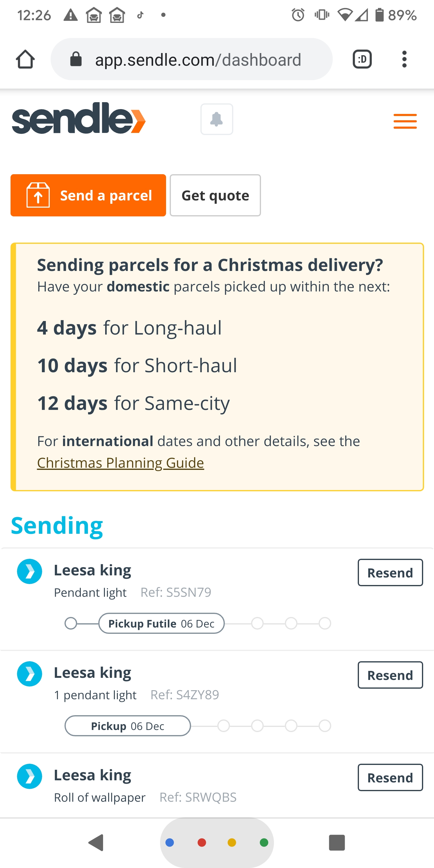Open the Christmas Planning Guide link
Image resolution: width=434 pixels, height=868 pixels.
point(120,462)
